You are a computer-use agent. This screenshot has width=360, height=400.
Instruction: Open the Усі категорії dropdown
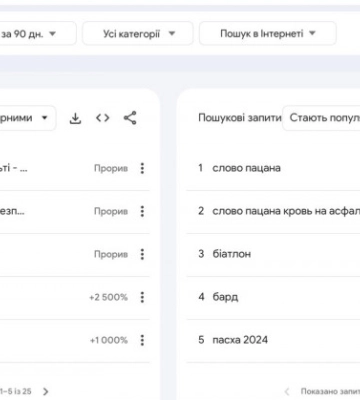[x=138, y=34]
